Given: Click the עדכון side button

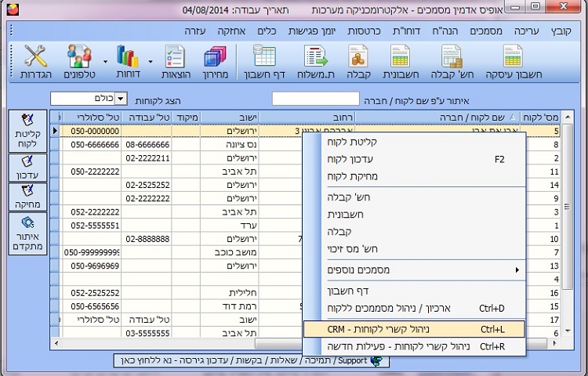Looking at the screenshot, I should pyautogui.click(x=27, y=168).
